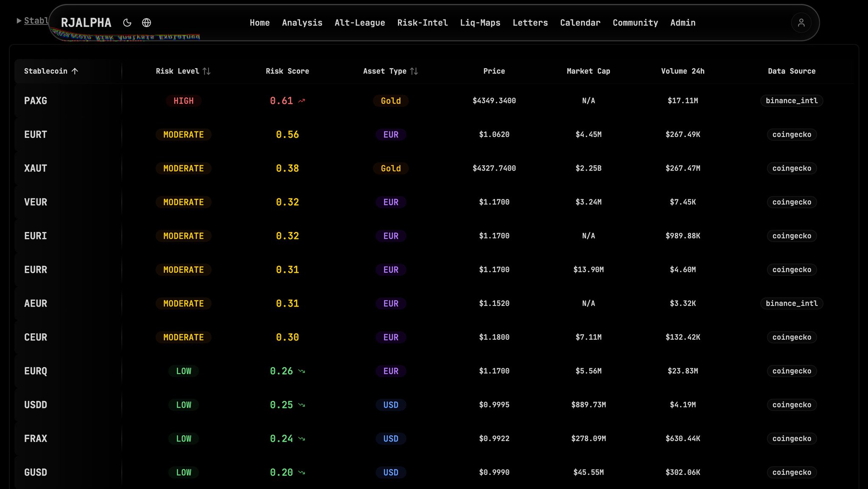Viewport: 868px width, 489px height.
Task: Click XAUT Gold asset type tag
Action: pyautogui.click(x=390, y=168)
